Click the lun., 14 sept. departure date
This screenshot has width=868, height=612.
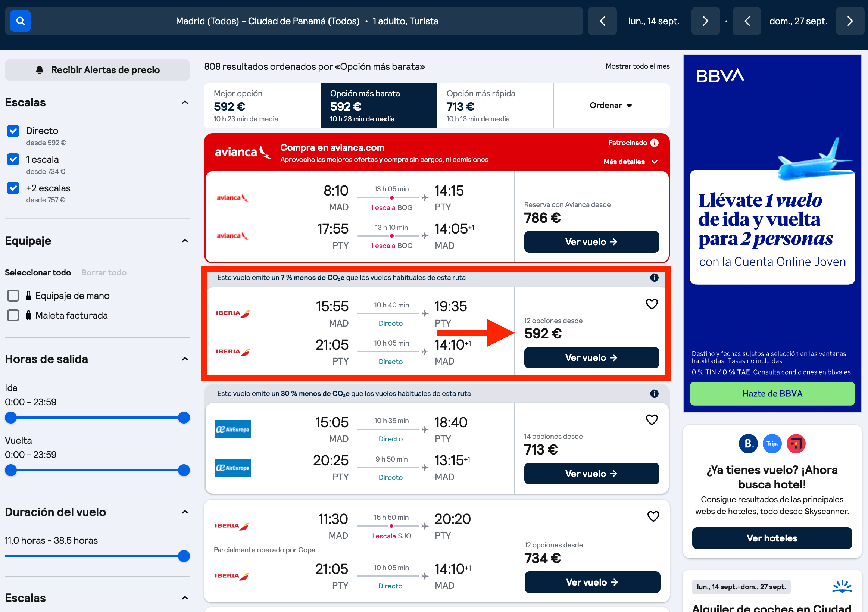tap(654, 21)
